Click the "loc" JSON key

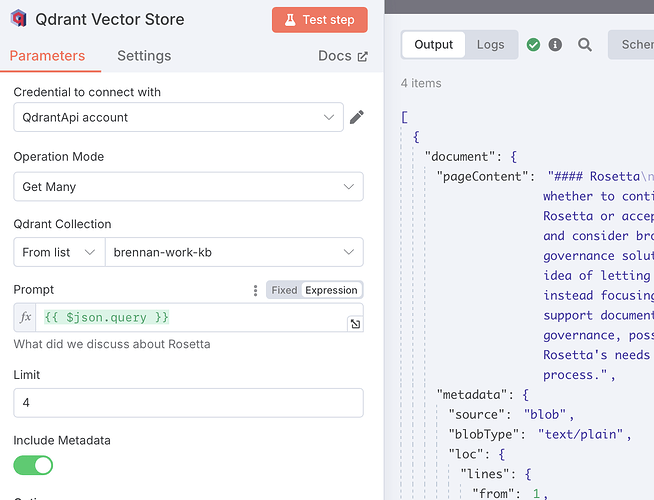tap(465, 454)
